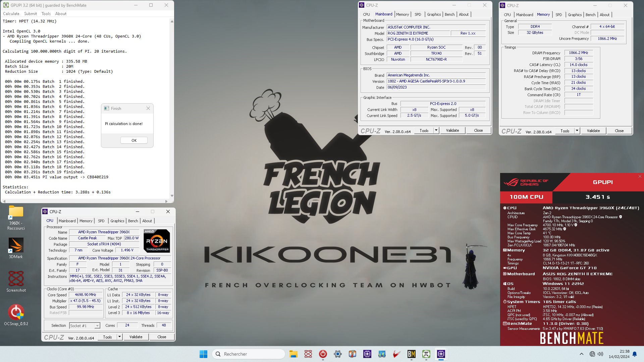
Task: Expand Tools dropdown arrow in Memory CPU-Z window
Action: pyautogui.click(x=577, y=131)
